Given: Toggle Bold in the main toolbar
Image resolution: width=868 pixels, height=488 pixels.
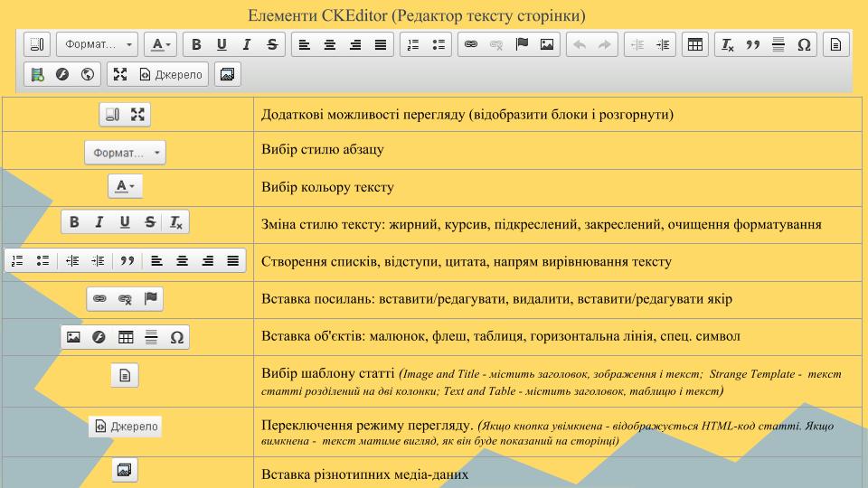Looking at the screenshot, I should tap(196, 44).
